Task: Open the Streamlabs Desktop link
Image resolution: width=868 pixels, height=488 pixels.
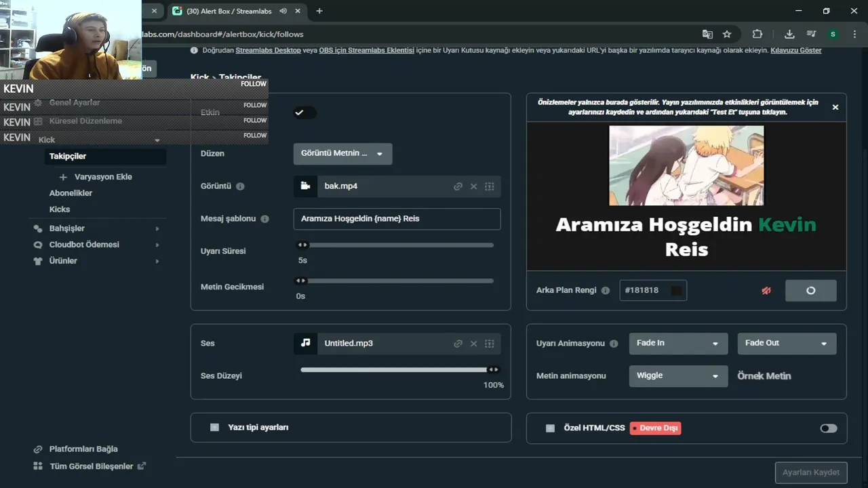Action: coord(268,50)
